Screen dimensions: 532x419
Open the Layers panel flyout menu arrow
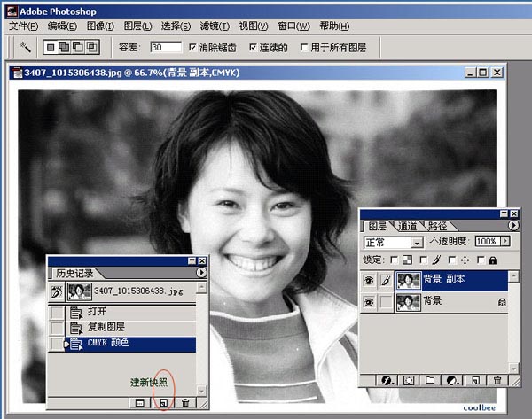tap(511, 225)
